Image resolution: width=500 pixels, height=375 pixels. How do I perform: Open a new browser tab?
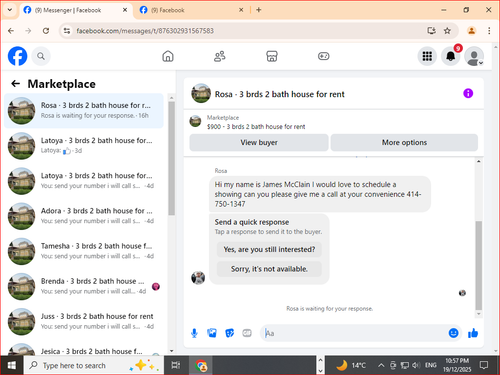[x=259, y=10]
